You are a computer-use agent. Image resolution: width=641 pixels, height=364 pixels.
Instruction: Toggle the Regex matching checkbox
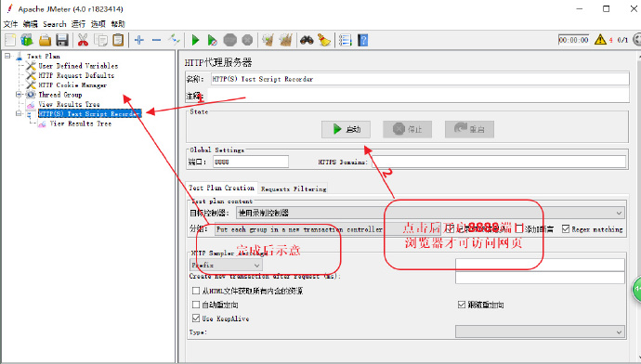click(566, 228)
